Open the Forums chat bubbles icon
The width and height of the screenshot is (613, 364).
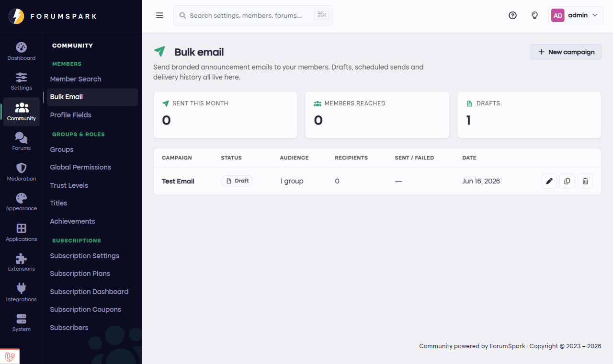(x=22, y=138)
